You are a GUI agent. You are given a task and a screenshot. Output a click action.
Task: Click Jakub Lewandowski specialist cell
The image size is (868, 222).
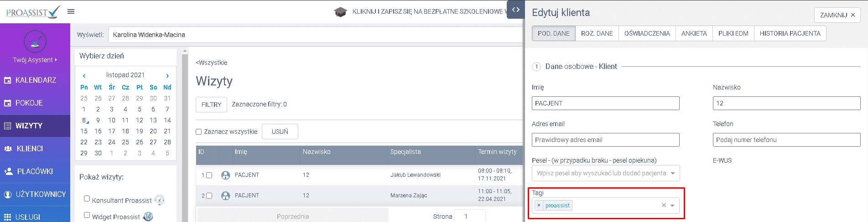click(x=415, y=175)
